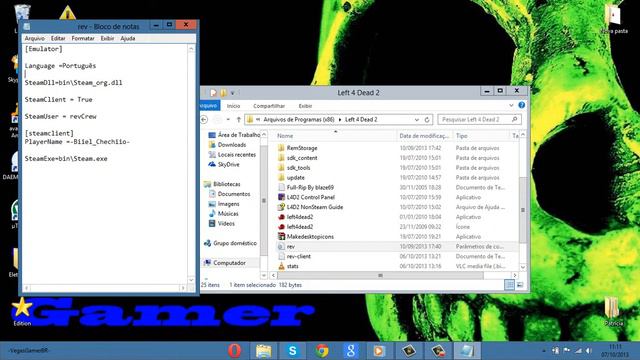Image resolution: width=640 pixels, height=360 pixels.
Task: Open the blue Google search taskbar icon
Action: click(351, 351)
